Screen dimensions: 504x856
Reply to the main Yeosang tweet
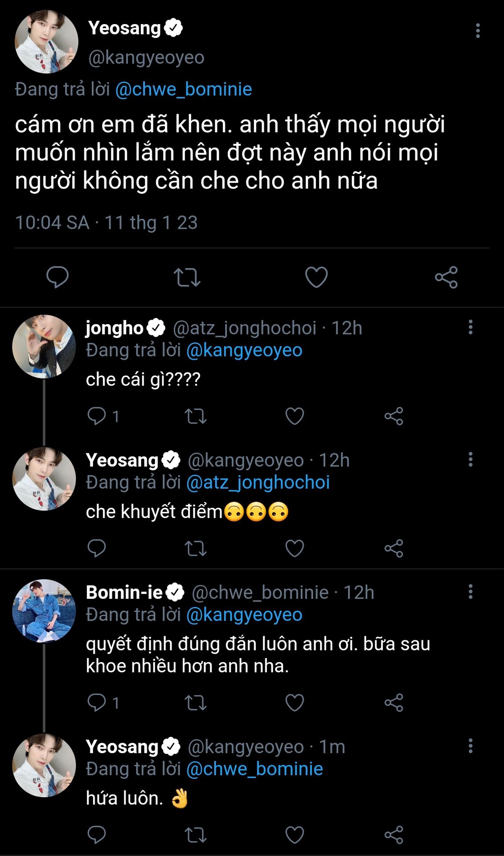(57, 277)
